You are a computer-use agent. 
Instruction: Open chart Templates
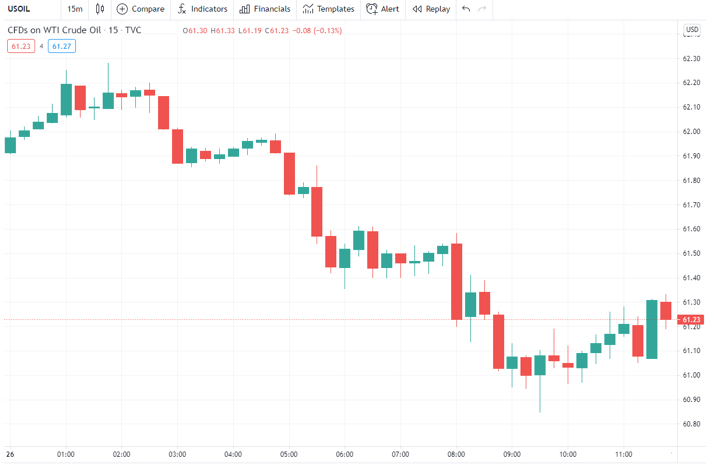coord(329,9)
